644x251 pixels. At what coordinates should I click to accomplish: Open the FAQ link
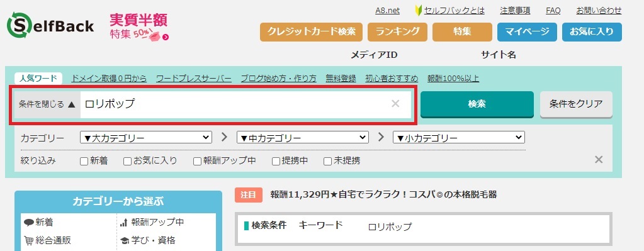[x=553, y=11]
